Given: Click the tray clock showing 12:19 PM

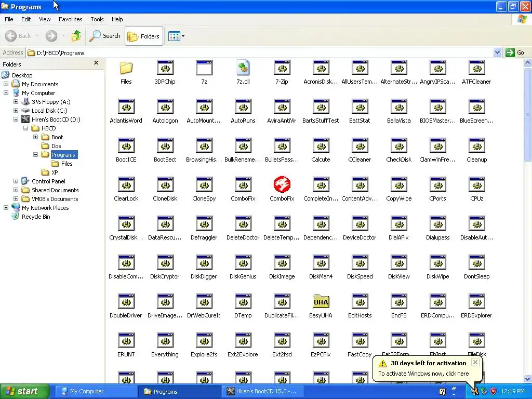Looking at the screenshot, I should pos(512,392).
